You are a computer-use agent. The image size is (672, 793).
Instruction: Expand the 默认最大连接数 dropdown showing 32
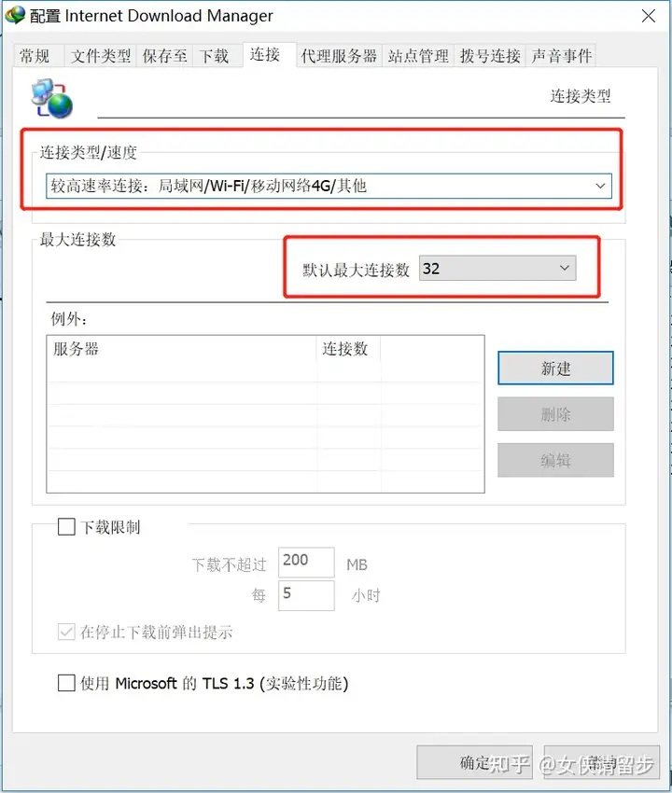coord(497,268)
